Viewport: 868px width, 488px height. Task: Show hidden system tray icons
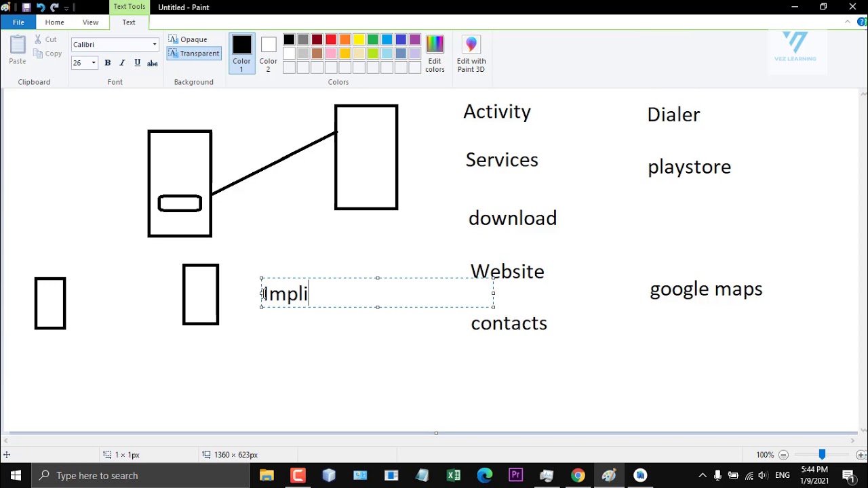pyautogui.click(x=703, y=476)
